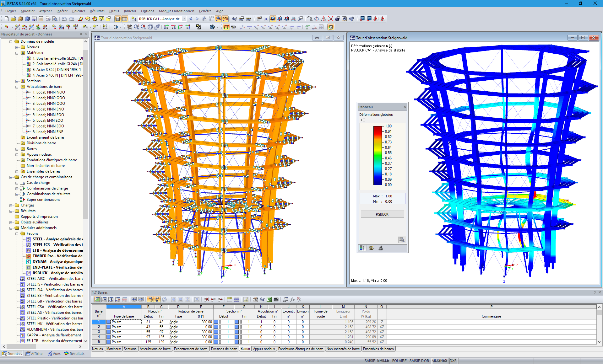Click the Print icon in toolbar
Image resolution: width=603 pixels, height=364 pixels.
click(x=48, y=19)
